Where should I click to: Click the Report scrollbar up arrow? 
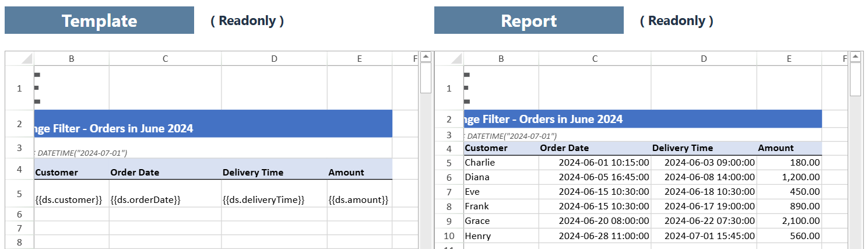pyautogui.click(x=855, y=57)
